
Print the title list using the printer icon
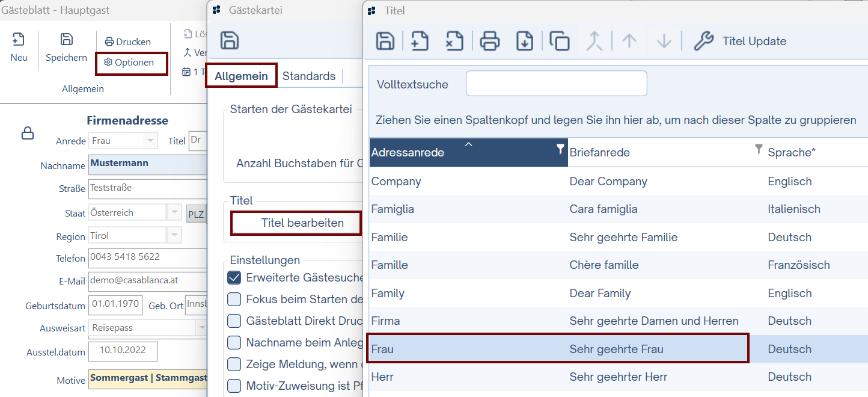click(490, 42)
